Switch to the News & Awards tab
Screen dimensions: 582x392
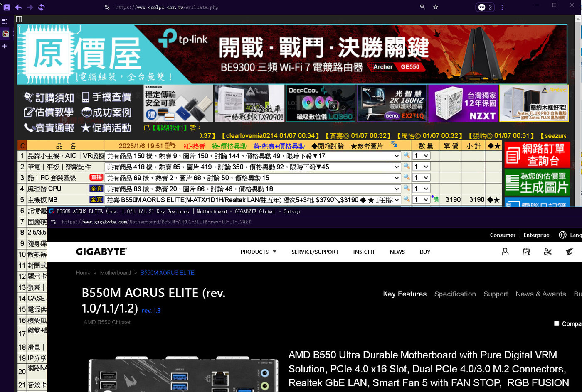pyautogui.click(x=541, y=294)
